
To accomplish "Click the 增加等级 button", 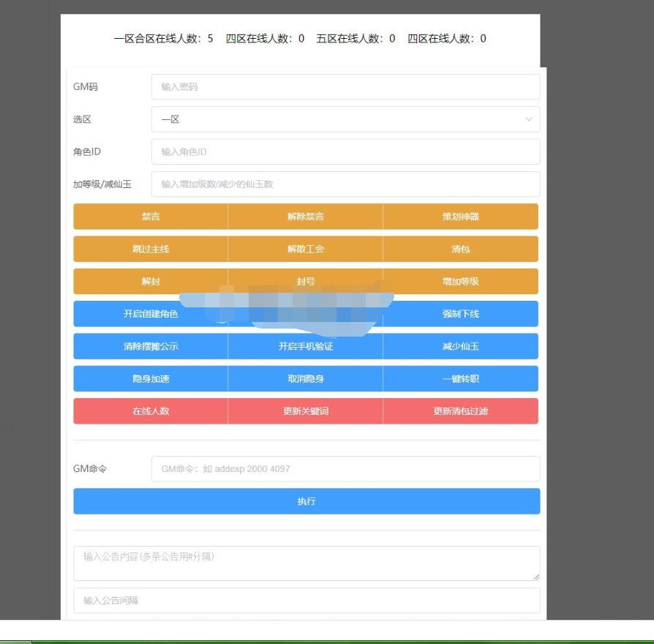I will click(460, 282).
